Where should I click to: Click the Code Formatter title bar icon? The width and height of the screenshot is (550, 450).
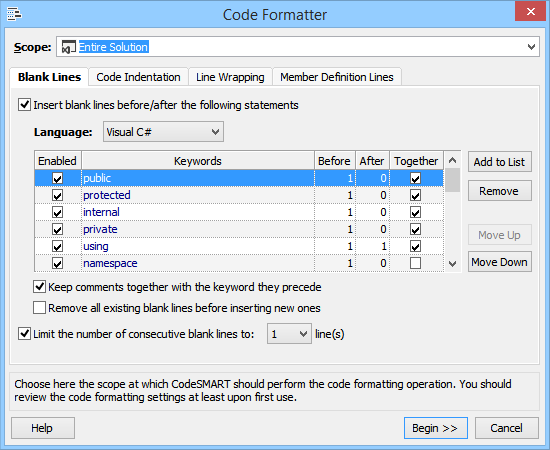point(14,14)
